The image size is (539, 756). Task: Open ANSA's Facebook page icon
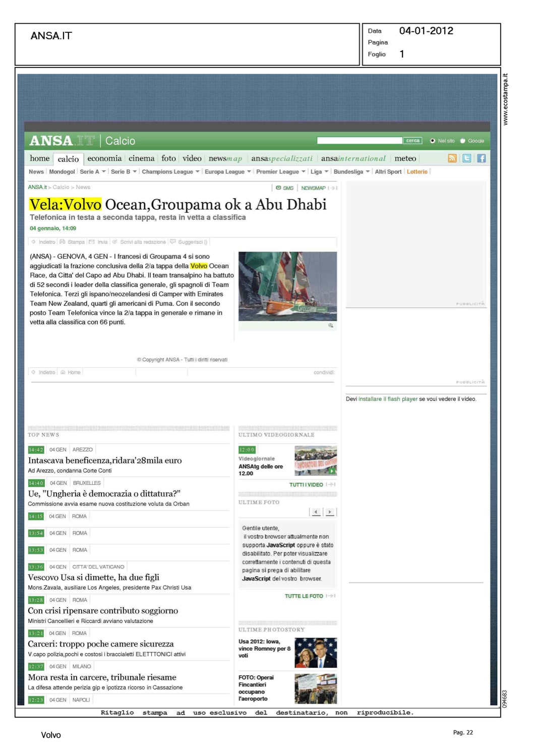point(481,158)
